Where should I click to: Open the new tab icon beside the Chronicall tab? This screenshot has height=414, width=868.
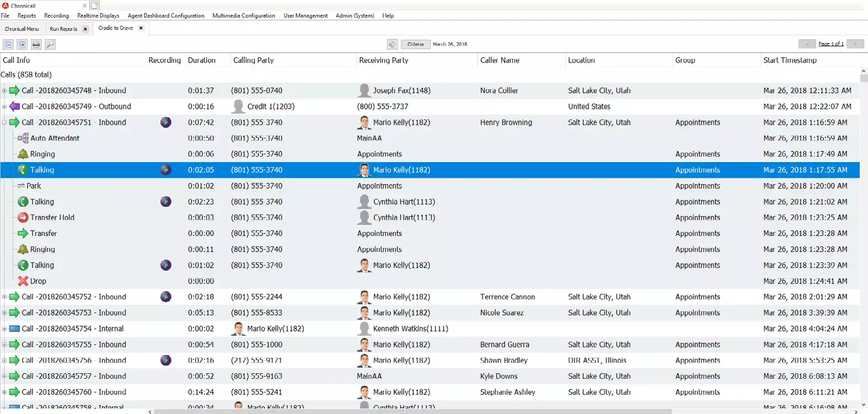point(95,6)
